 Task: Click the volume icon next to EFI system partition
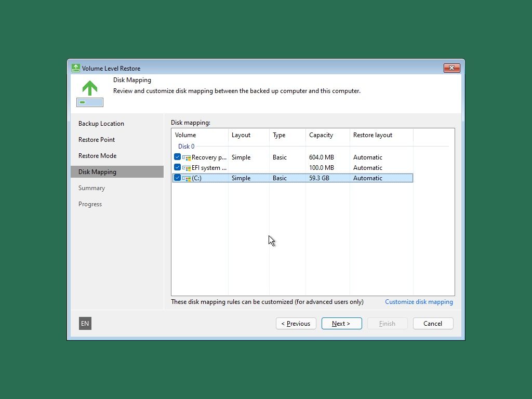tap(186, 167)
